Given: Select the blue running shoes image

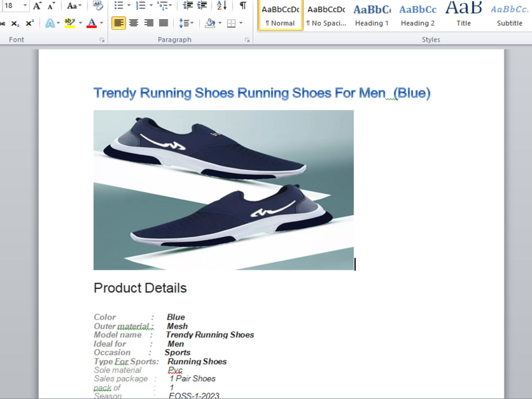Looking at the screenshot, I should coord(223,190).
